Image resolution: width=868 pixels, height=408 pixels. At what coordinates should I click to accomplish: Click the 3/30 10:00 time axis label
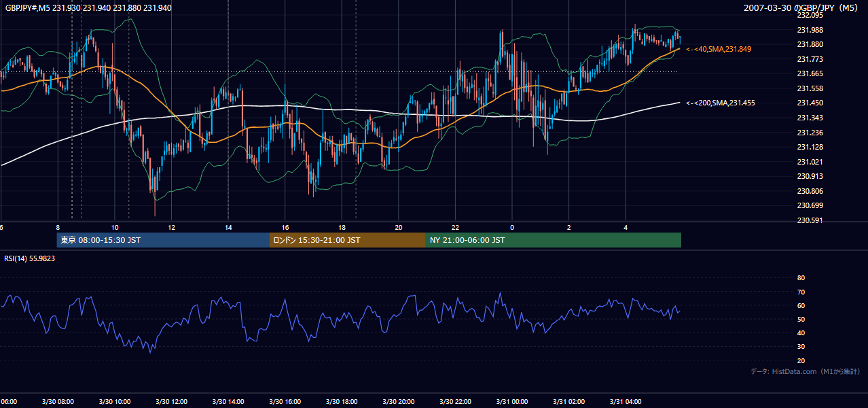(115, 402)
